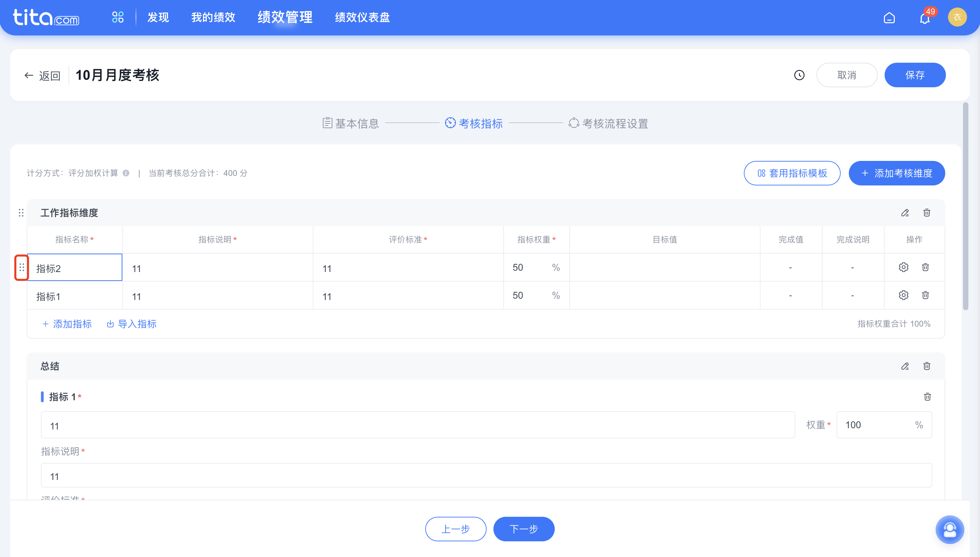This screenshot has width=980, height=557.
Task: Edit 指标说明 cell of 指标2 row
Action: [x=217, y=267]
